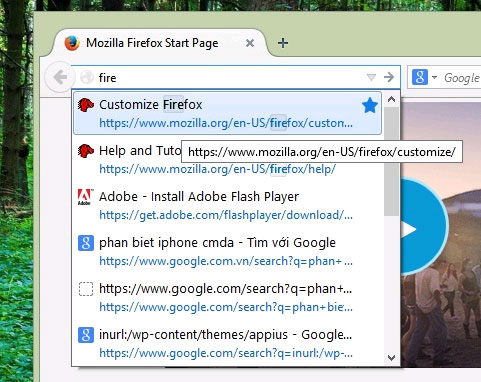Viewport: 481px width, 382px height.
Task: Click Google favicon beside inurl:/wp-content entry
Action: pyautogui.click(x=86, y=335)
